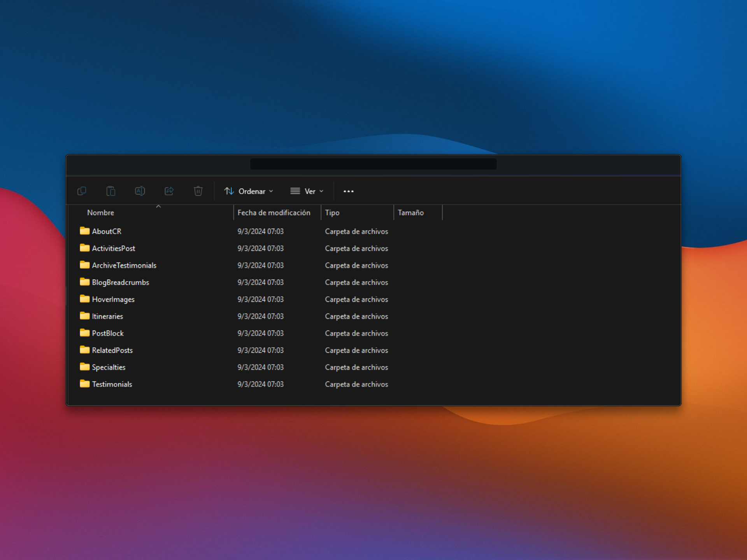747x560 pixels.
Task: Select the RelatedPosts folder icon
Action: (84, 350)
